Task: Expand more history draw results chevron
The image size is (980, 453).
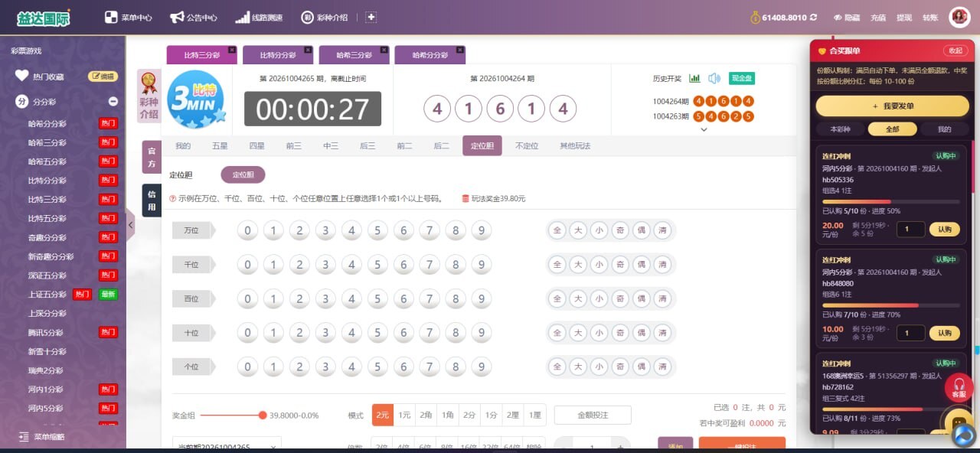Action: [x=704, y=129]
